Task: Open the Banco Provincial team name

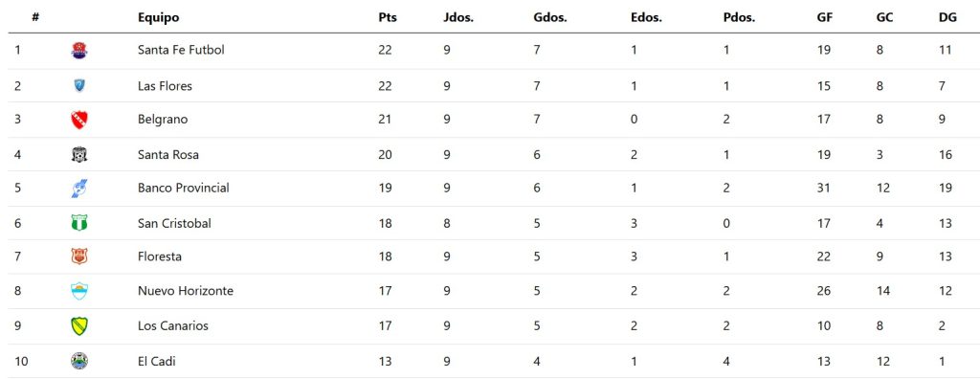Action: click(x=184, y=188)
